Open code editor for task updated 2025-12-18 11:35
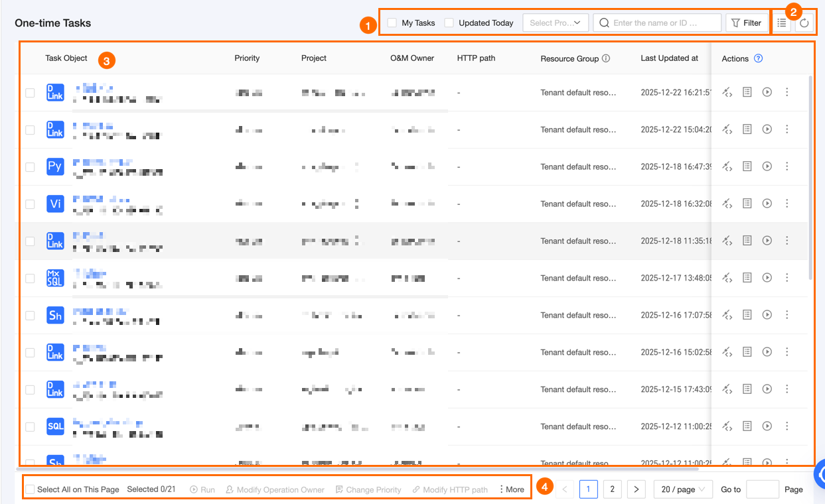 pyautogui.click(x=727, y=241)
